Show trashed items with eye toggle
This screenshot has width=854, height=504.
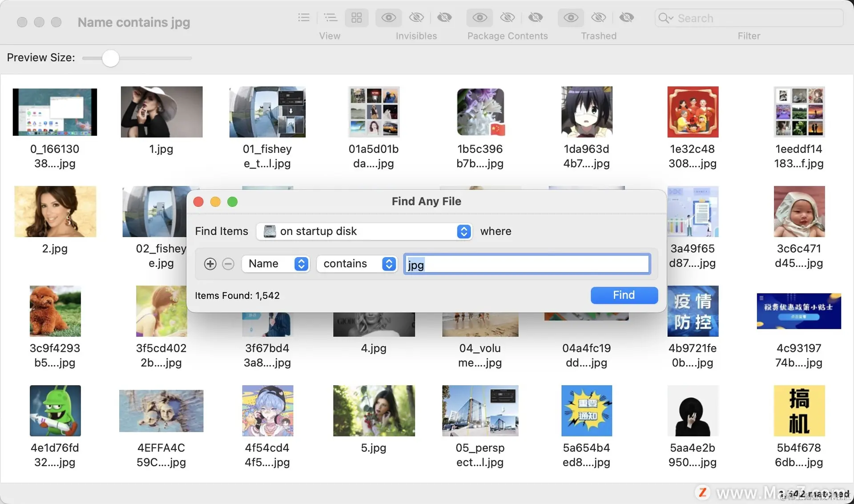[x=571, y=18]
